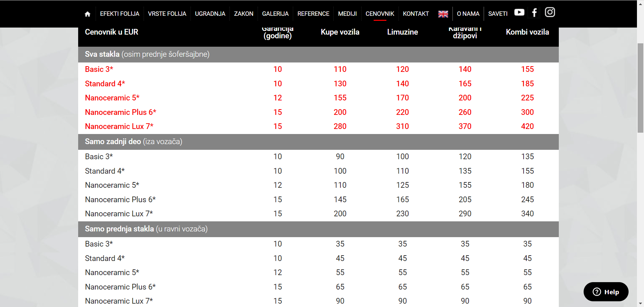Click the 'Samo zadnji deo' section heading
This screenshot has height=307, width=644.
pyautogui.click(x=133, y=141)
